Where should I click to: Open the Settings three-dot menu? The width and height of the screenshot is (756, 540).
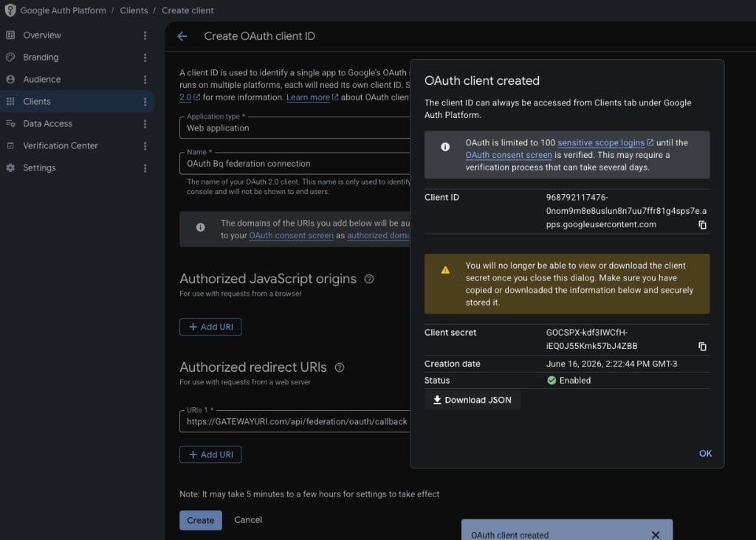pyautogui.click(x=145, y=168)
